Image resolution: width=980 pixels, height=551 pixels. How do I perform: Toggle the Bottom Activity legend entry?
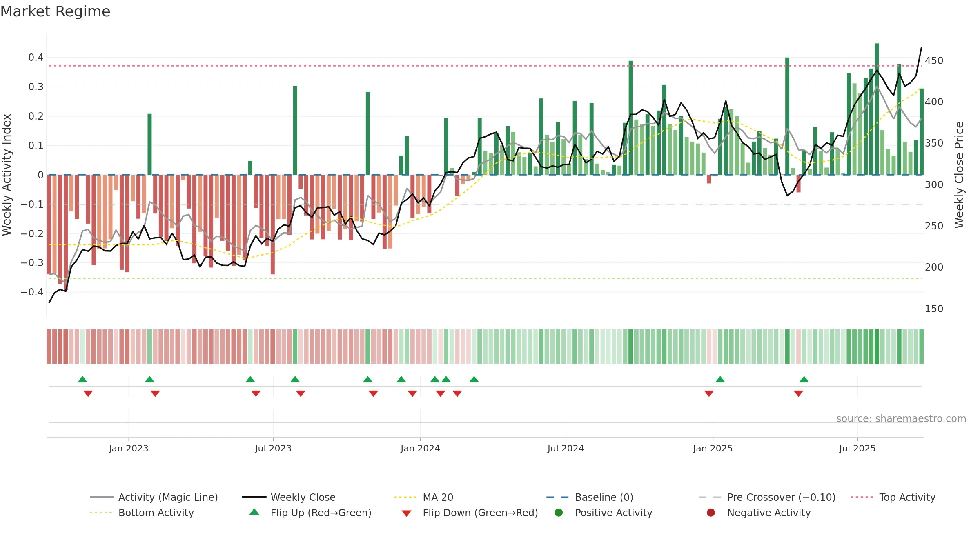pyautogui.click(x=142, y=513)
